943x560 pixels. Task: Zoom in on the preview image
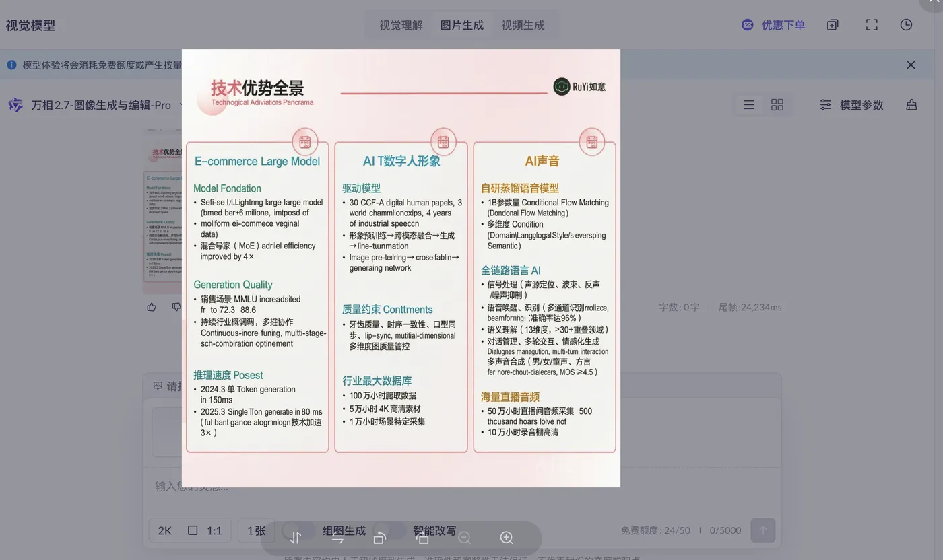(507, 538)
